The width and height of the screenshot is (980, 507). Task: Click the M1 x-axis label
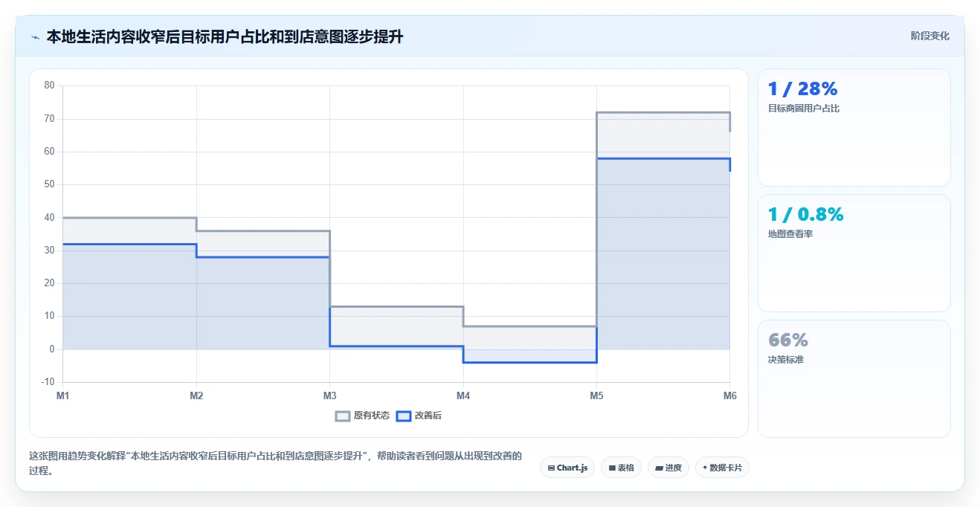63,395
